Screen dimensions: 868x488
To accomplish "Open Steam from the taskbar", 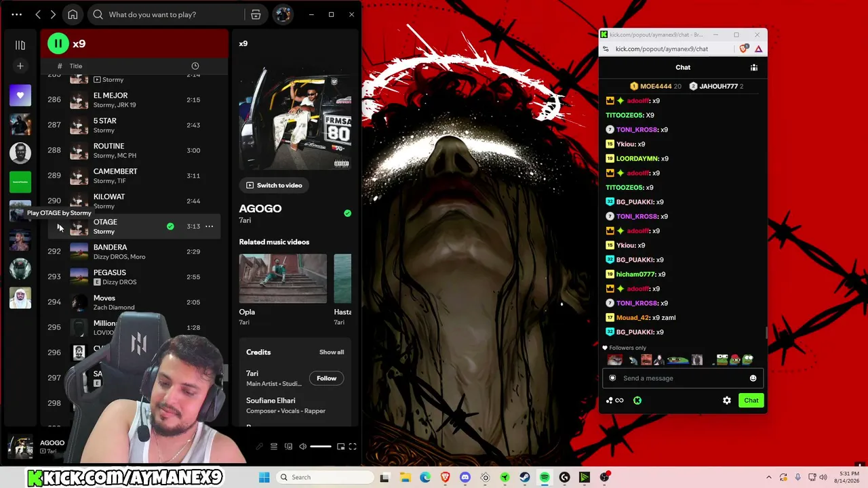I will 525,477.
